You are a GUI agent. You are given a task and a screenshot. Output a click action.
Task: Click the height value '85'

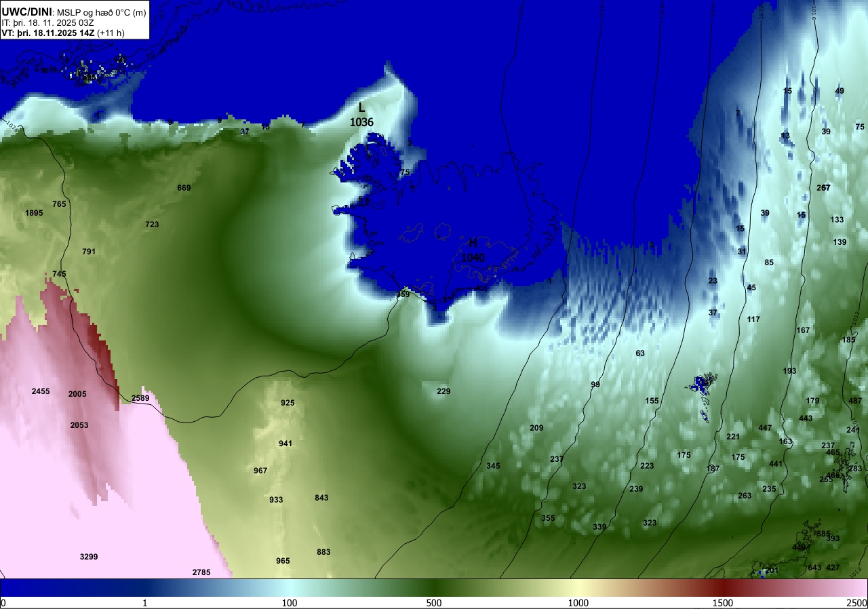tap(769, 262)
